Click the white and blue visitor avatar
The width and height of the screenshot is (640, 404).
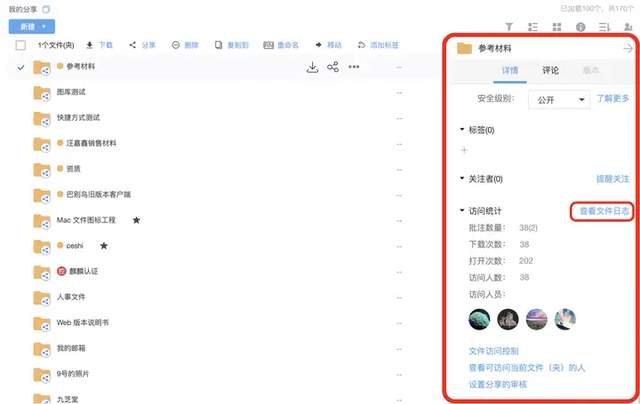pos(565,319)
